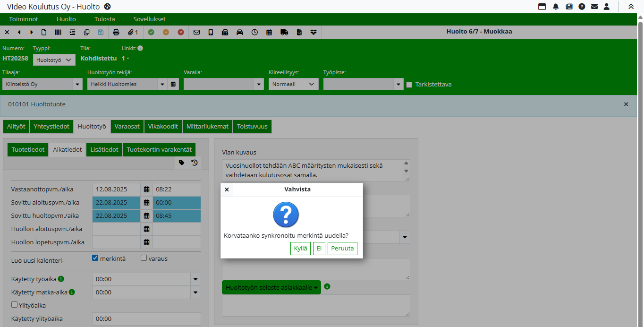This screenshot has width=644, height=327.
Task: Click the truck icon in the toolbar
Action: coord(284,32)
